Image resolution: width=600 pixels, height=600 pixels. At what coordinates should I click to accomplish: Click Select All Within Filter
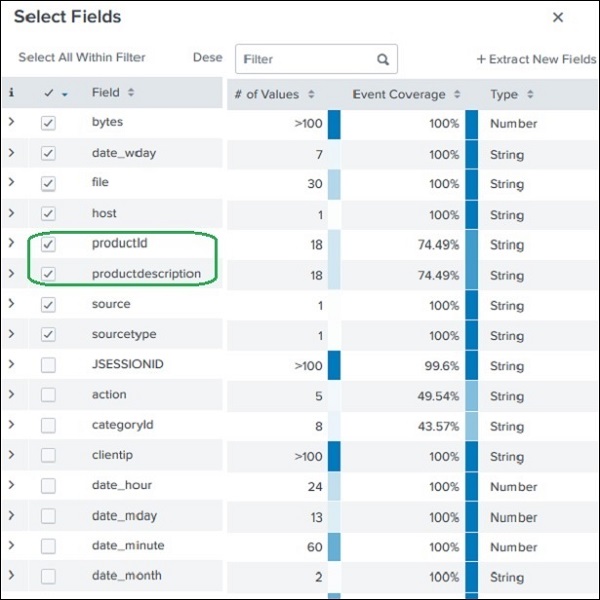82,58
